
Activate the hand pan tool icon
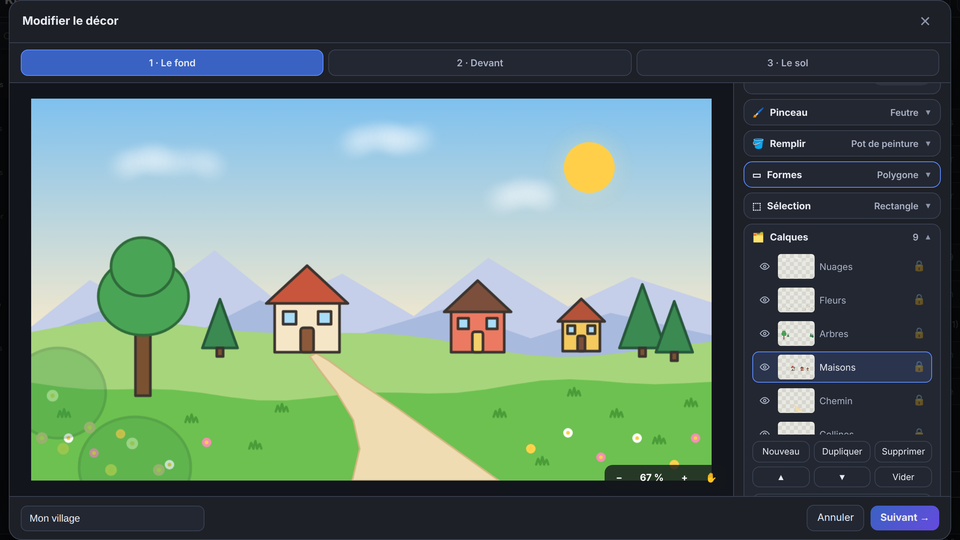(x=710, y=478)
